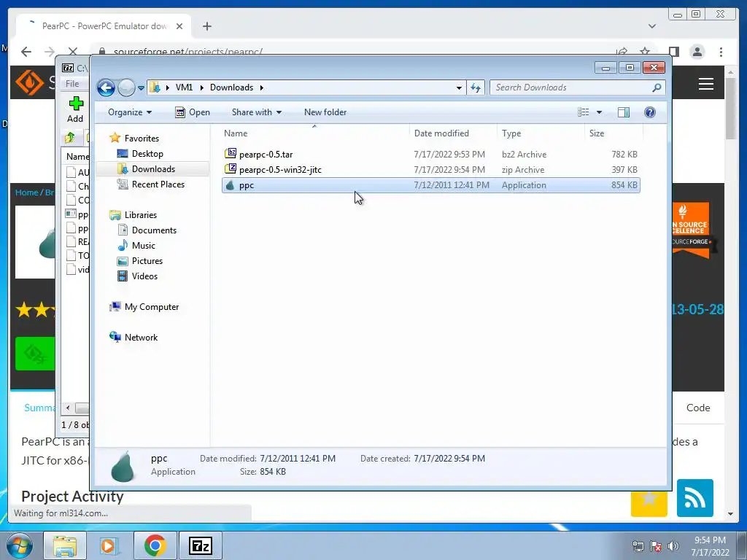Open SourceForge hamburger menu
The image size is (747, 560).
coord(705,84)
